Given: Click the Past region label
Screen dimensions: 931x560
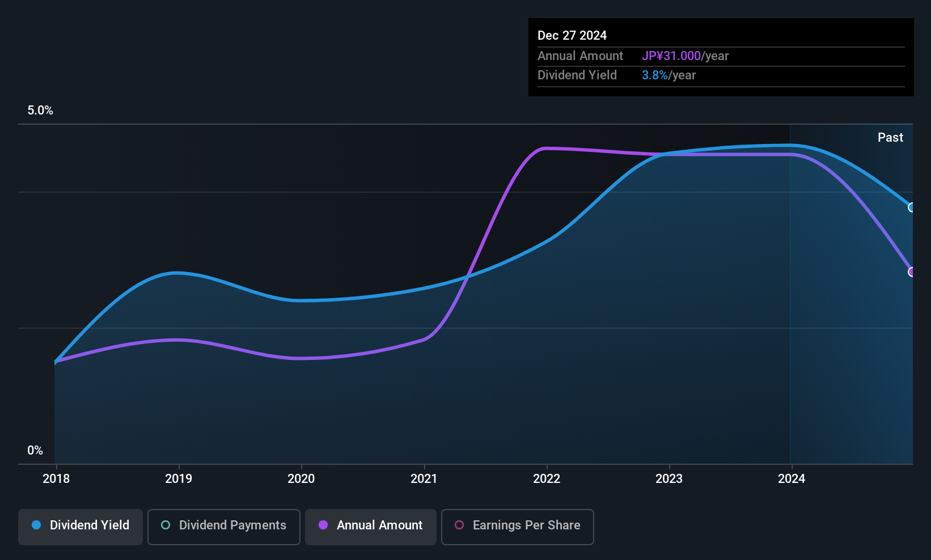Looking at the screenshot, I should click(x=890, y=137).
